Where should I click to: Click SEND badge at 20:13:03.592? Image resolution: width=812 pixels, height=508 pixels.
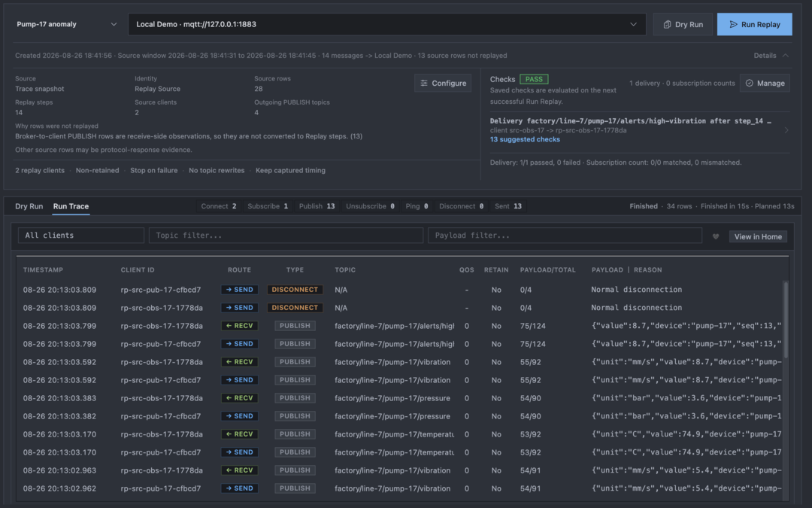(239, 381)
